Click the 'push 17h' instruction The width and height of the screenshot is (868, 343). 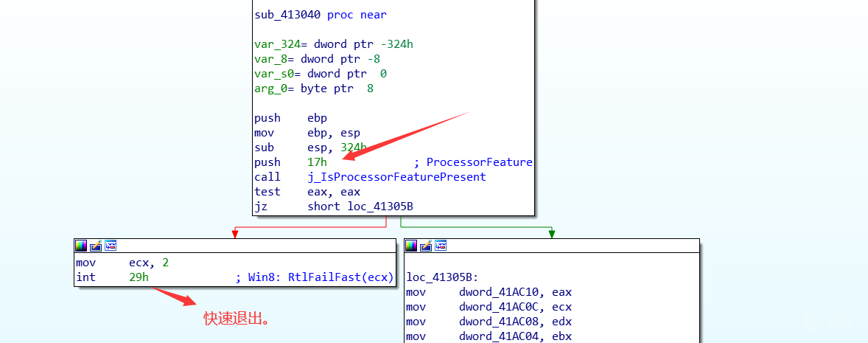[290, 162]
